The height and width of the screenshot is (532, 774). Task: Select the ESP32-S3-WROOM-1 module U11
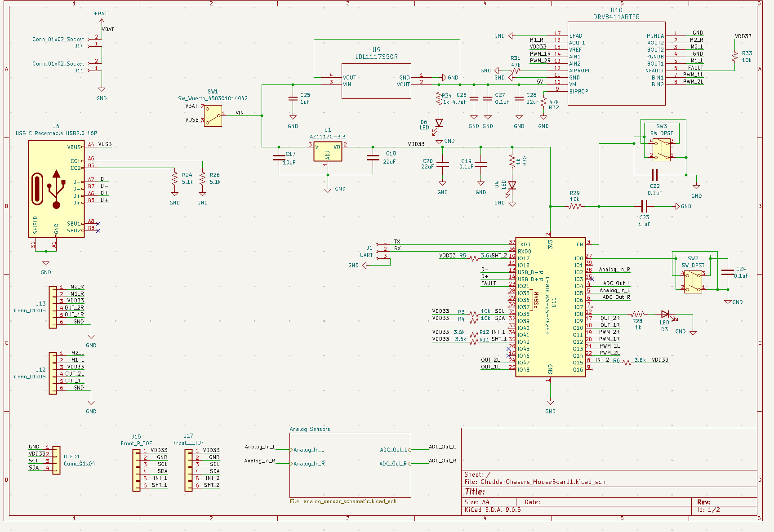click(550, 307)
